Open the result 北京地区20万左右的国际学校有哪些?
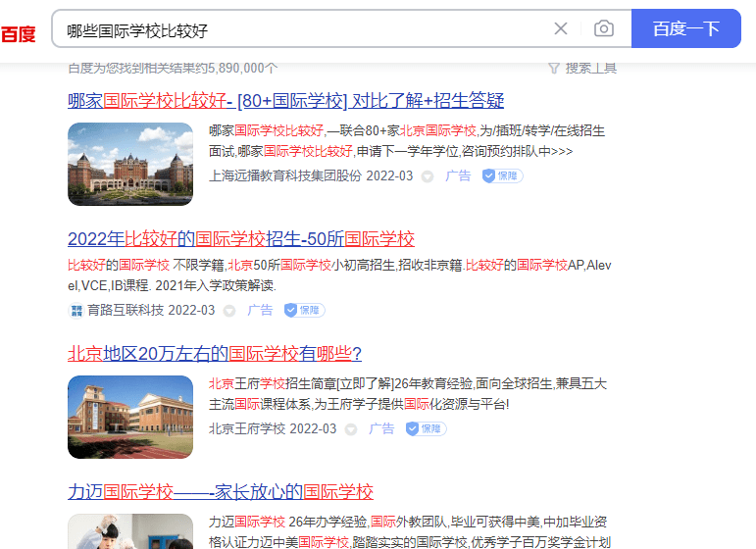 tap(215, 354)
